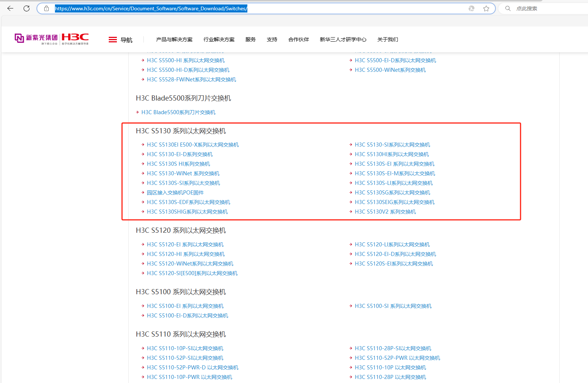This screenshot has width=588, height=383.
Task: Open H3C S5130-EI-D系列交换机 link
Action: [180, 154]
